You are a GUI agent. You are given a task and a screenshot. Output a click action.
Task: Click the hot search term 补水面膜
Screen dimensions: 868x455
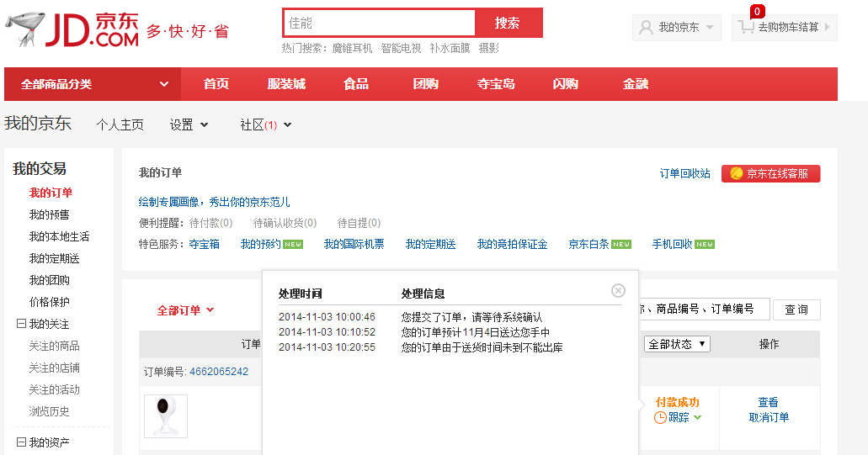click(x=450, y=49)
